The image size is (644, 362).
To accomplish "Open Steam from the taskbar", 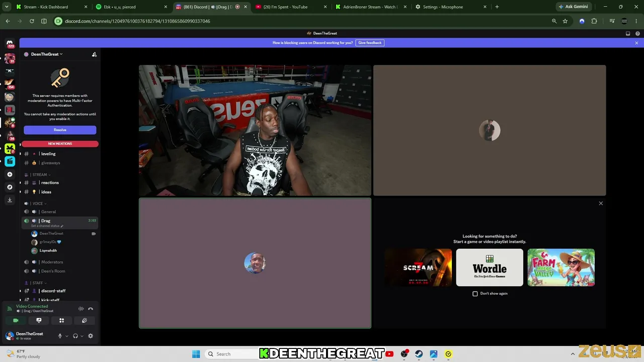I will [419, 354].
